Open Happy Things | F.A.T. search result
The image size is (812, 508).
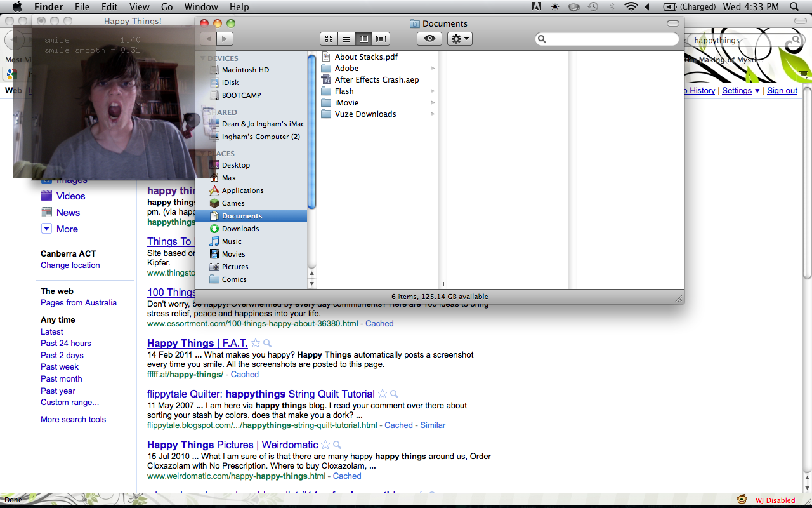(x=197, y=344)
